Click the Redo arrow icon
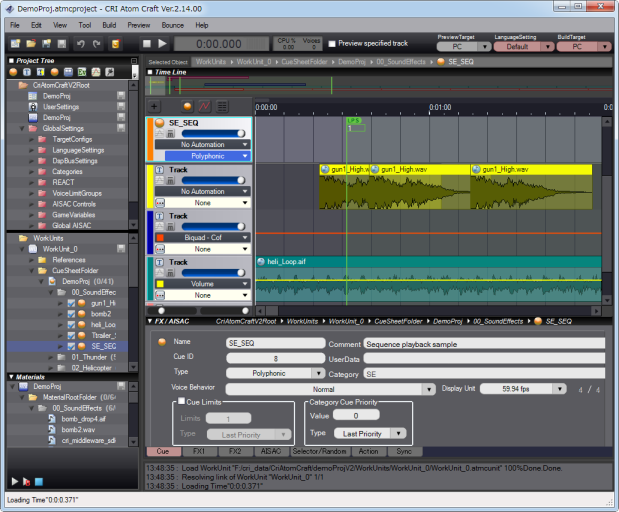This screenshot has width=619, height=512. (x=97, y=44)
